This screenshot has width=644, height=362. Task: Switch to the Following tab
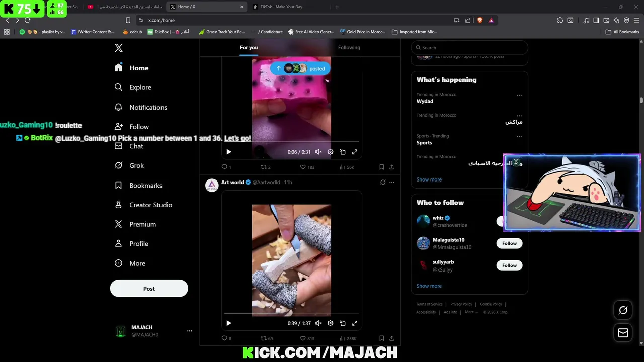click(349, 47)
